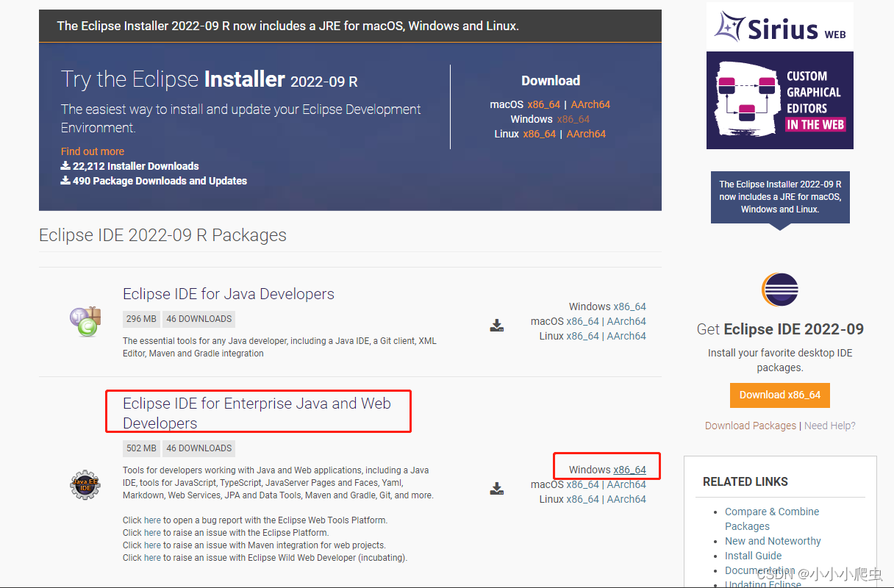Click the RELATED LINKS heading

[745, 481]
